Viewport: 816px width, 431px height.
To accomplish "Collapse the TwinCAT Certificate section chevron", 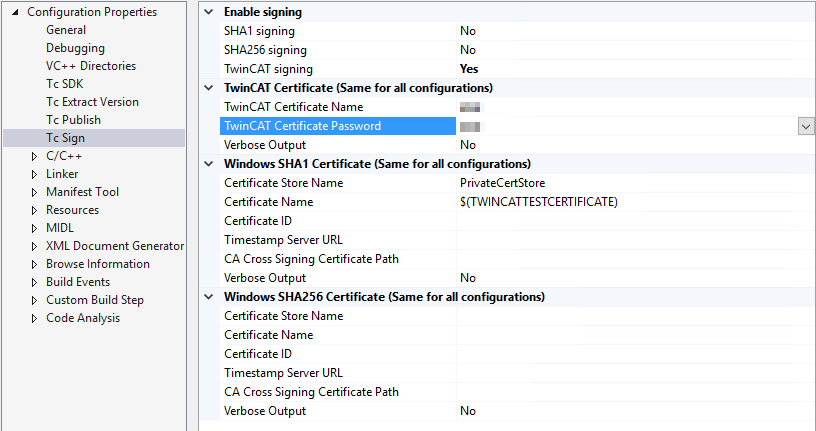I will coord(209,88).
